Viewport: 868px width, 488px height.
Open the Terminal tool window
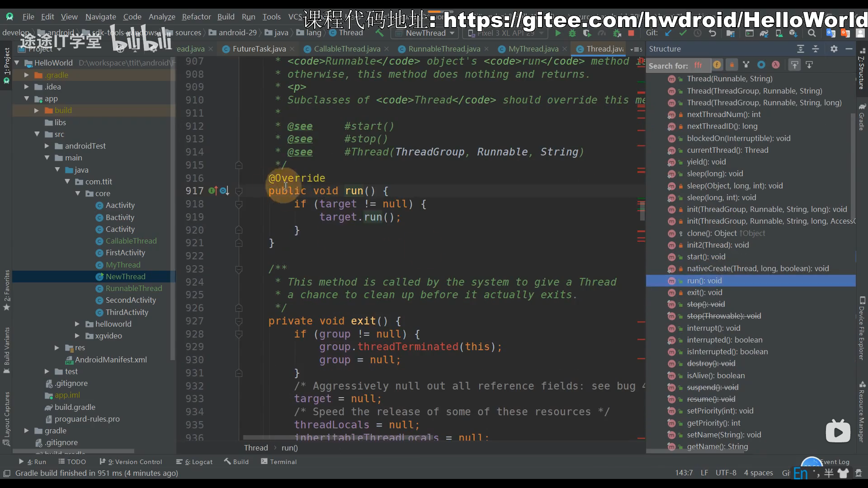pyautogui.click(x=279, y=462)
